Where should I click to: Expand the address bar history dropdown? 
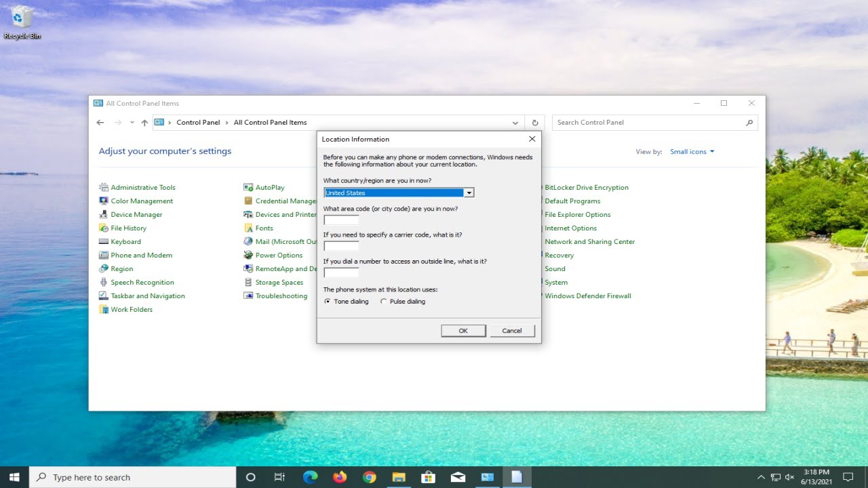pos(515,123)
